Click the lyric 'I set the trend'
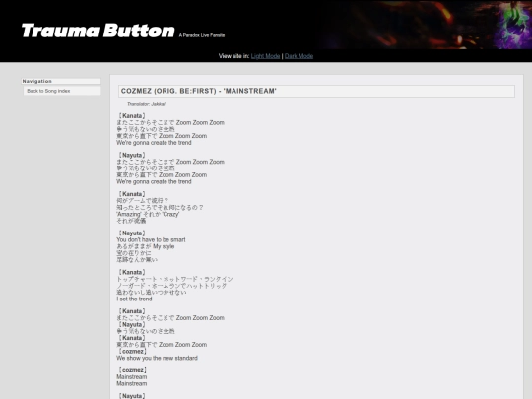 (134, 299)
